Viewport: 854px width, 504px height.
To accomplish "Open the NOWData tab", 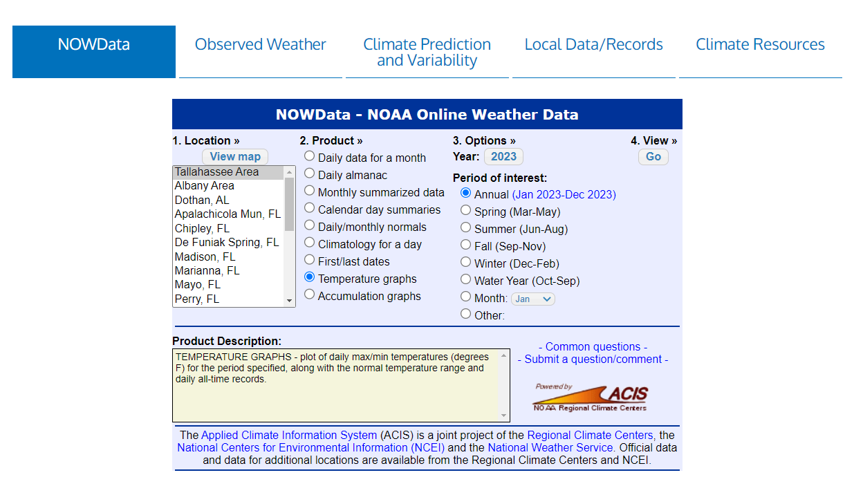I will pos(94,52).
